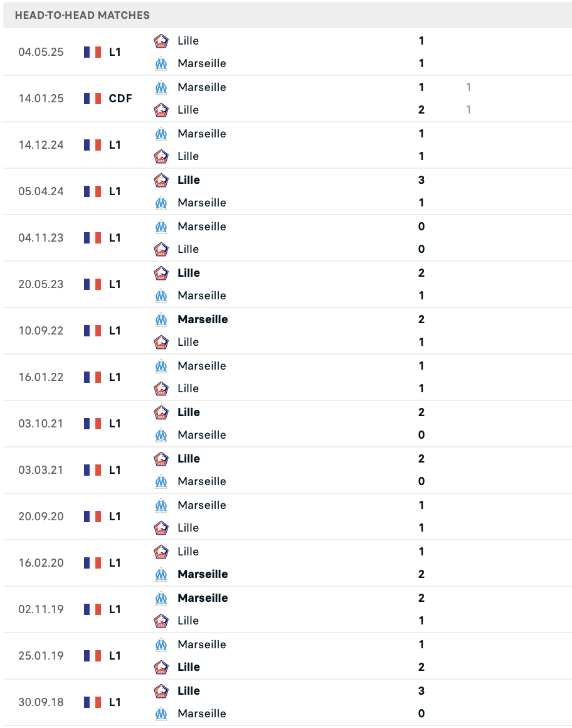
Task: Open CDF competition label on 14.01.25
Action: [120, 99]
